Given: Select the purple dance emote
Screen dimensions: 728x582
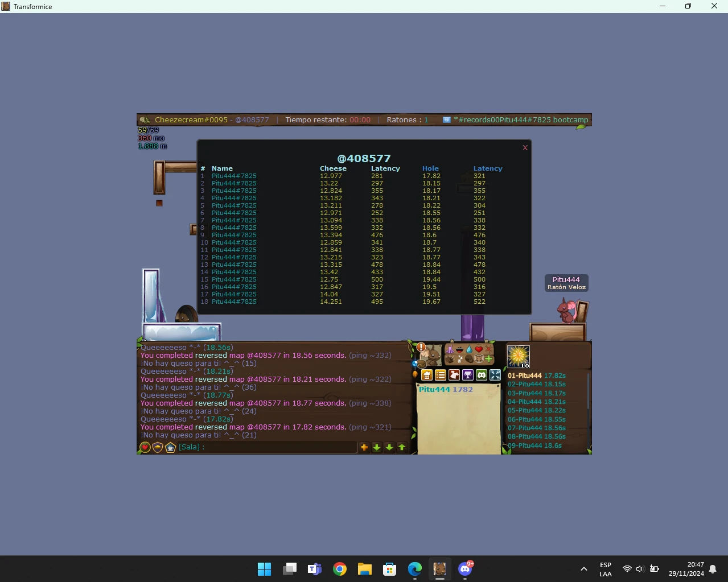Looking at the screenshot, I should click(450, 349).
